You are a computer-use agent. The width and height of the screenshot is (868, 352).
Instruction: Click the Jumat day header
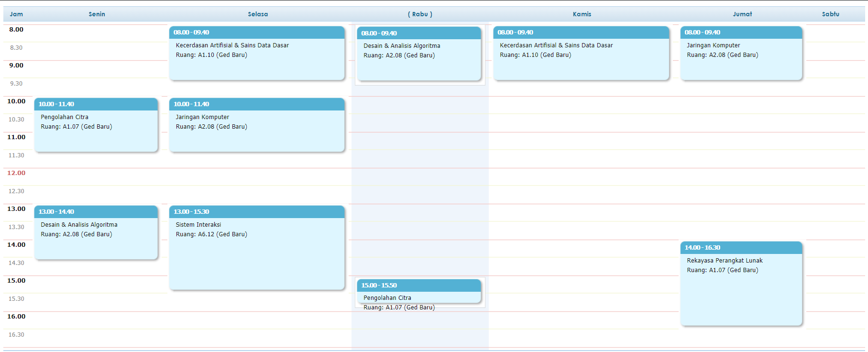point(742,14)
